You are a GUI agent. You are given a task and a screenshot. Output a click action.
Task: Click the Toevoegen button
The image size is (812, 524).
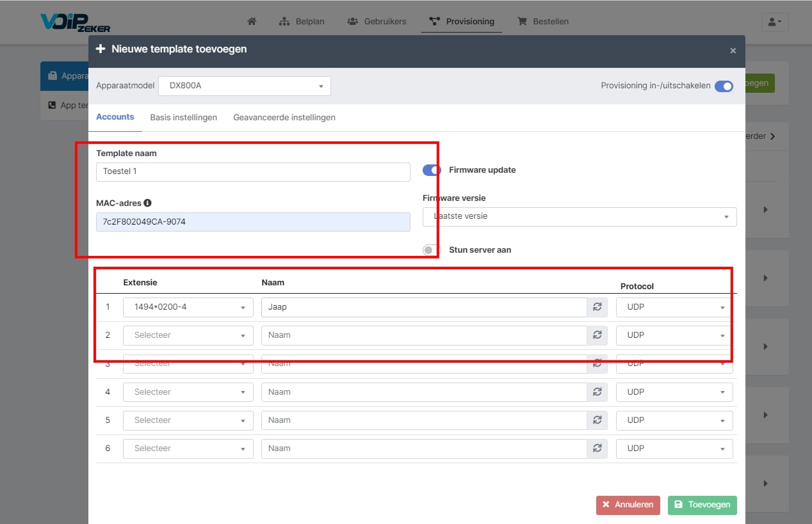[702, 505]
